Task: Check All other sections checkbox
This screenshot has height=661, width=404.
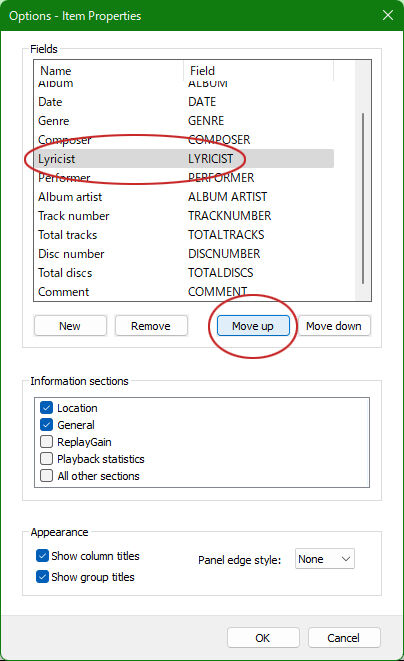Action: [x=46, y=476]
